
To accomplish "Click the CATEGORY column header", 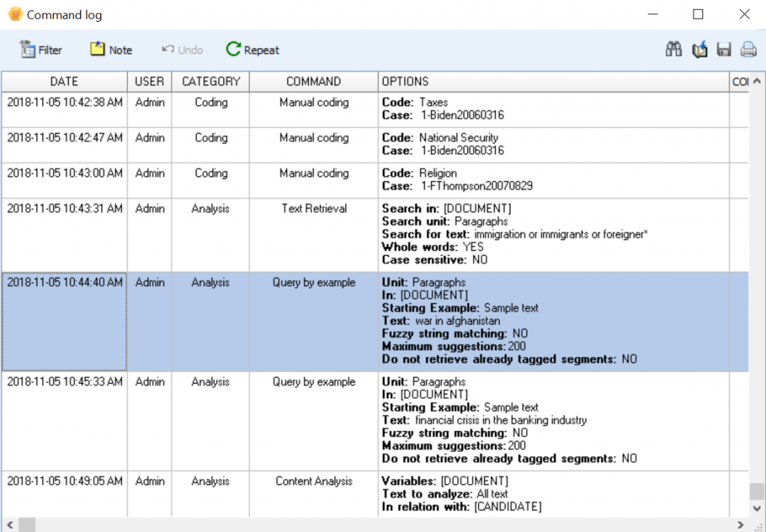I will [x=210, y=82].
